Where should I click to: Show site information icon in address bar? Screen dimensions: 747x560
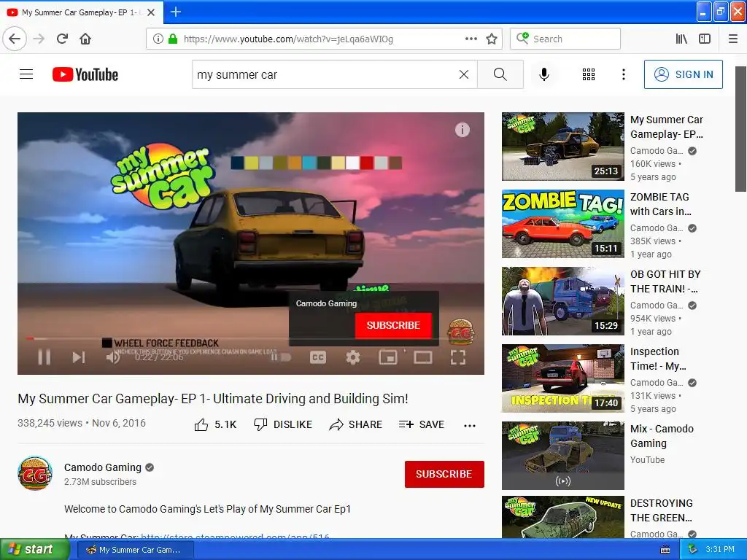158,39
